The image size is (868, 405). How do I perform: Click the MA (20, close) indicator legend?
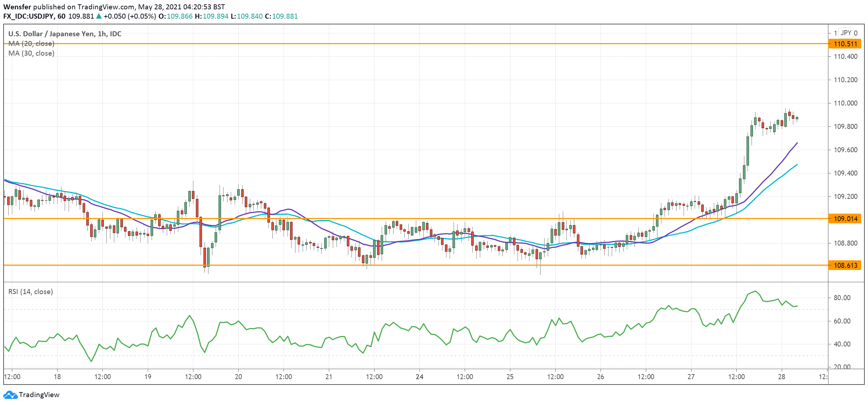[31, 43]
